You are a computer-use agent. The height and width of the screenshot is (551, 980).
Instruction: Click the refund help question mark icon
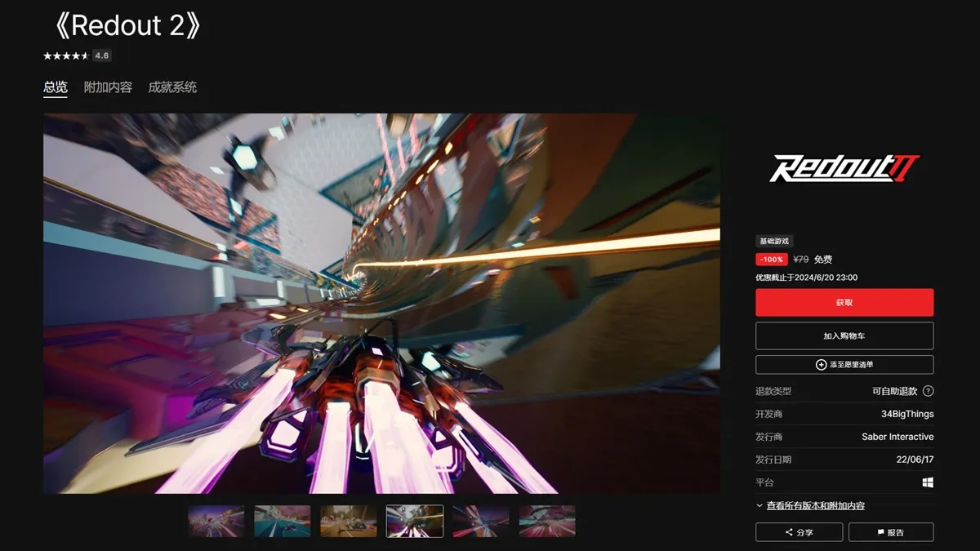click(928, 391)
